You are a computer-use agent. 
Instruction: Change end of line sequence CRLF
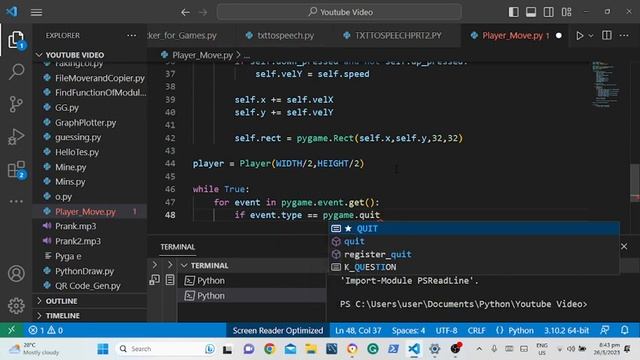pos(476,330)
